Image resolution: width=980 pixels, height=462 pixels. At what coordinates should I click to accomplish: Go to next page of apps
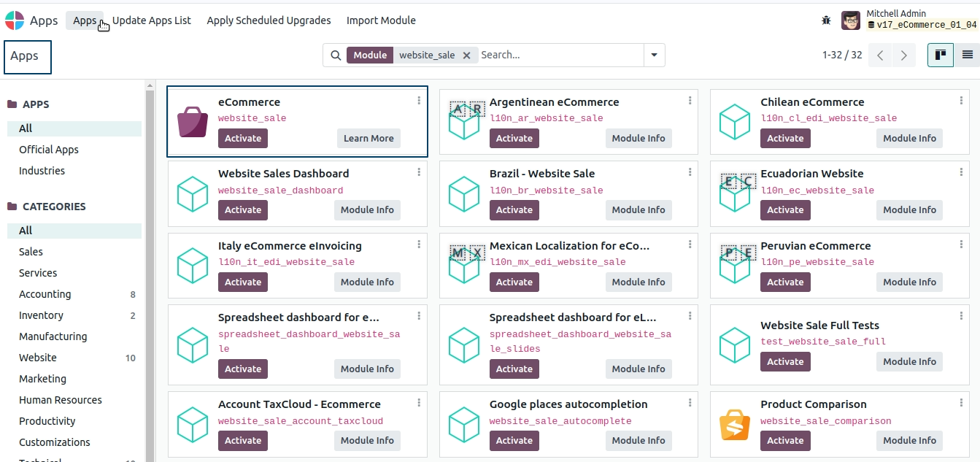904,55
